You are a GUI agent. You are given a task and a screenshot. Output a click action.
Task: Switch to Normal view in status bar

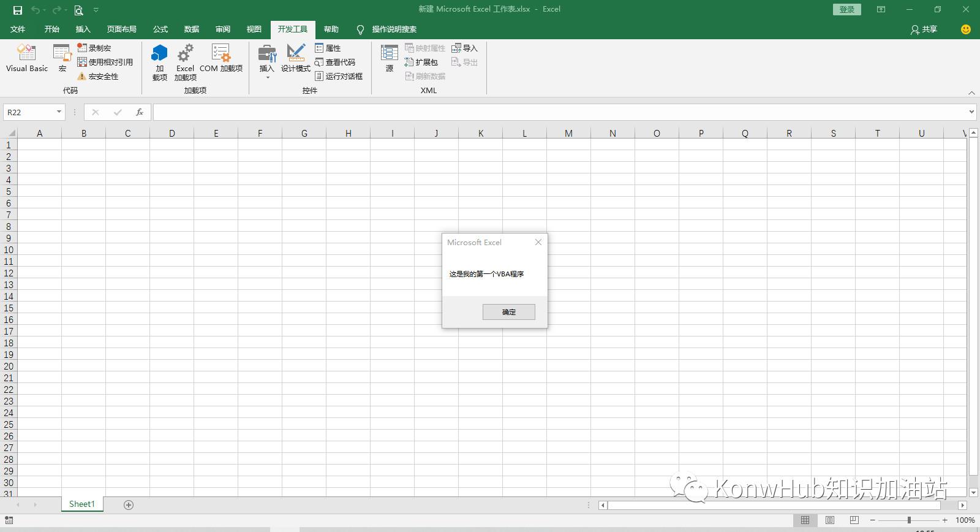(805, 520)
